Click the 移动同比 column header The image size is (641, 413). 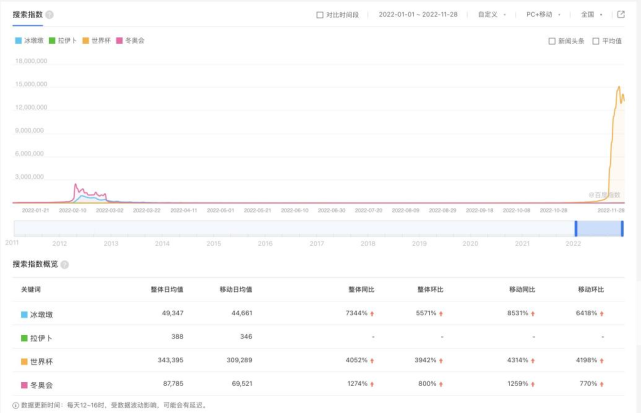522,290
